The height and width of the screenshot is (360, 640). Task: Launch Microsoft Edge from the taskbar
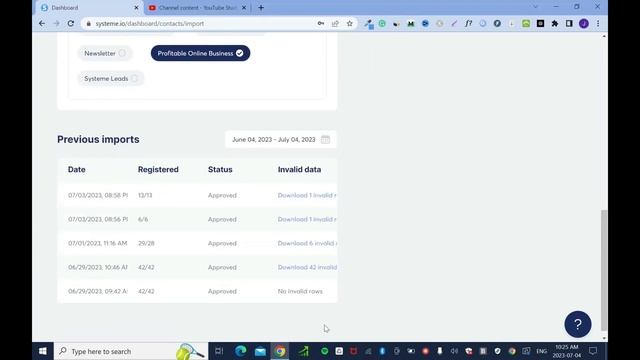(240, 351)
